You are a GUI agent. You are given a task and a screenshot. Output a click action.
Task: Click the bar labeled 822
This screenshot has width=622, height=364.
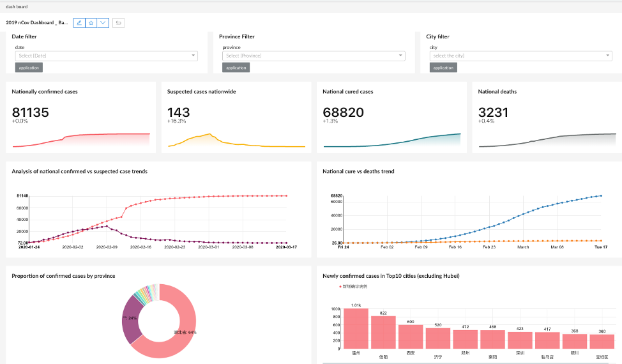tap(383, 332)
